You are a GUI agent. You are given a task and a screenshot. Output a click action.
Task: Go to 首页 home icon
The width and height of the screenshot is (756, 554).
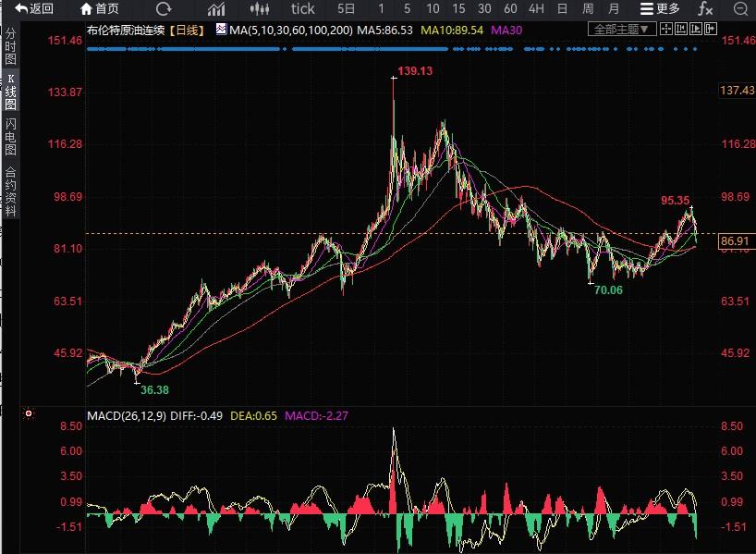tap(99, 8)
